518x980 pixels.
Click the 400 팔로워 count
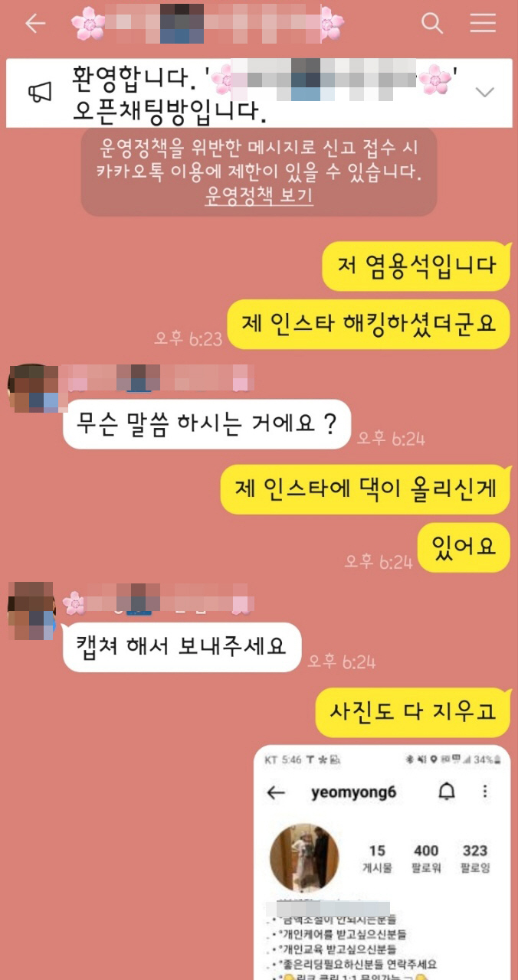(426, 858)
